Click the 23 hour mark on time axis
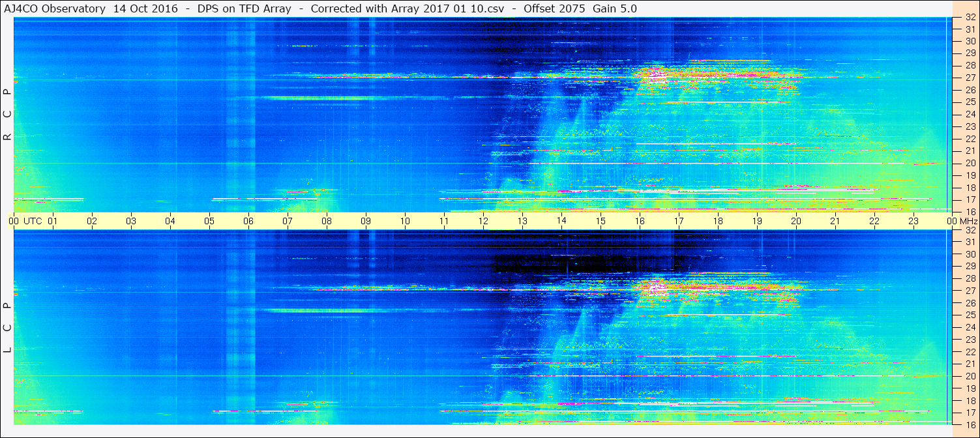This screenshot has height=438, width=980. [x=913, y=221]
